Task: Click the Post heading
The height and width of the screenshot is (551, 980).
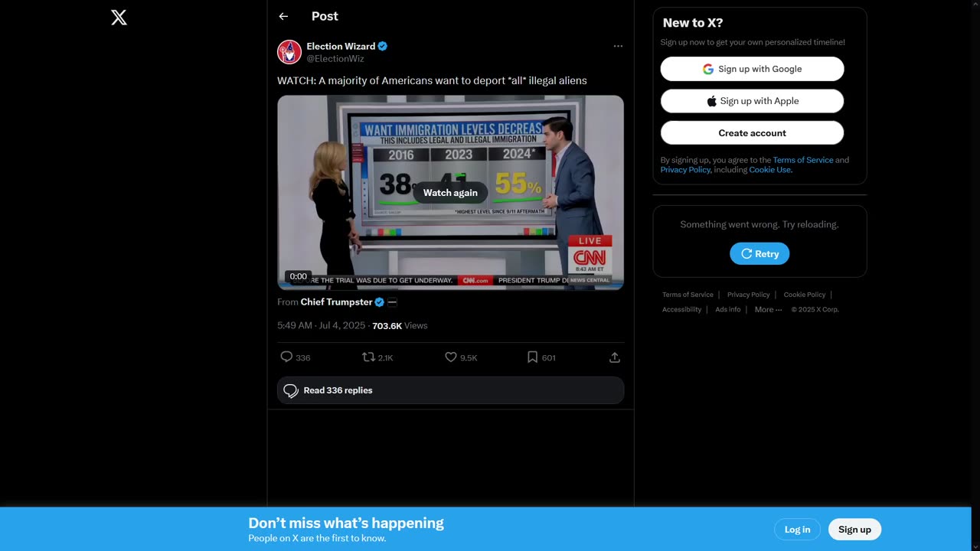Action: (325, 16)
